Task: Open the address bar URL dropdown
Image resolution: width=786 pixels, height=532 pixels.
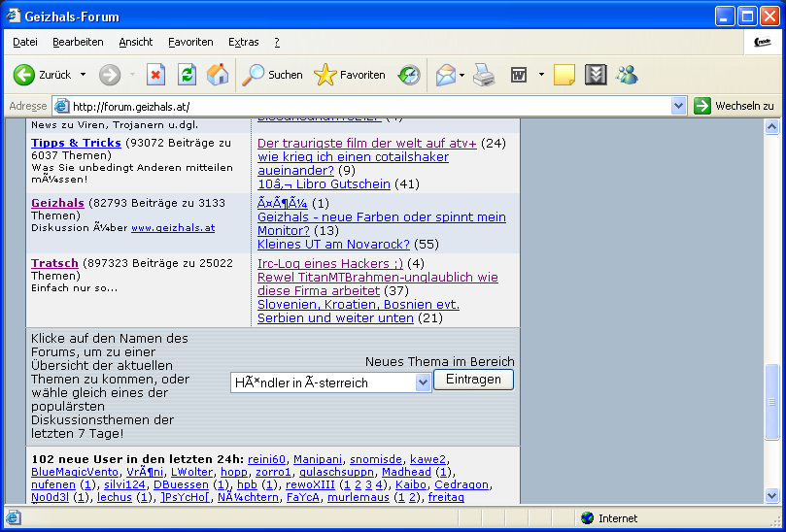Action: [679, 106]
